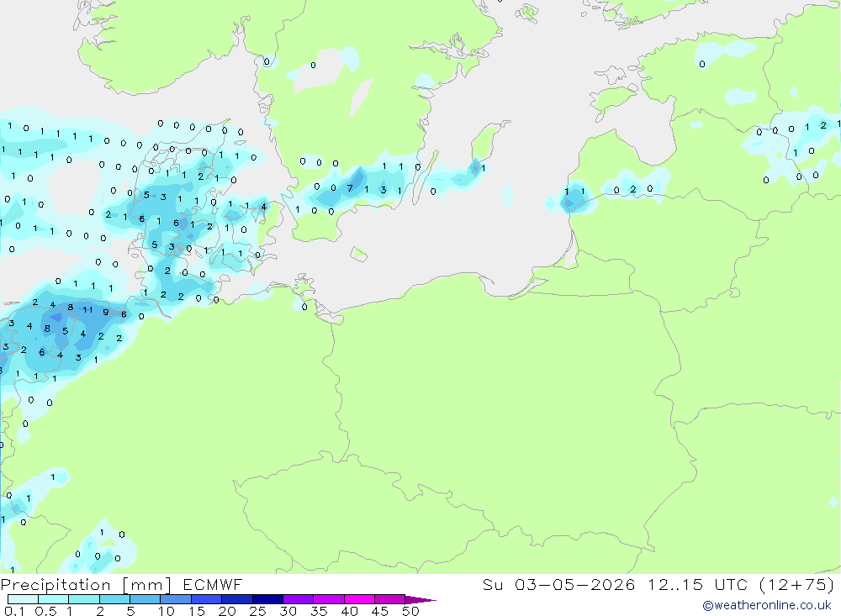Select the 0.1–0.5 mm legend color swatch
Screen dimensions: 841x616
(x=23, y=599)
